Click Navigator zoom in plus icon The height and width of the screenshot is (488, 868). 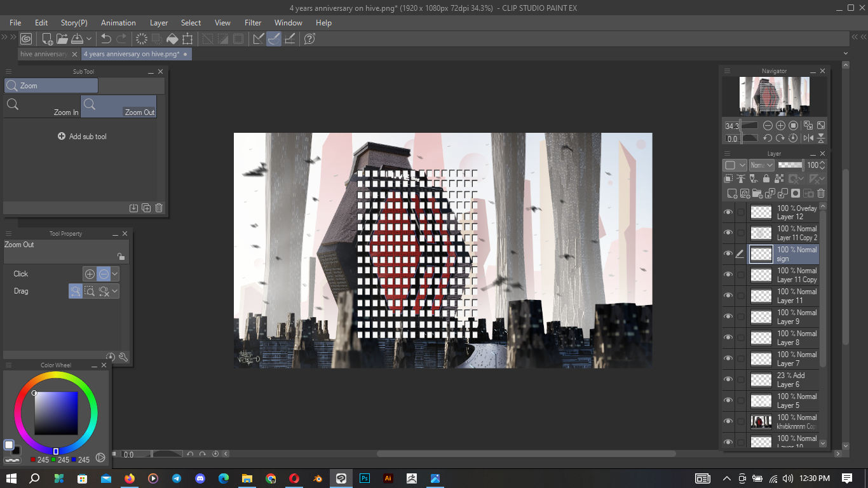click(x=781, y=126)
